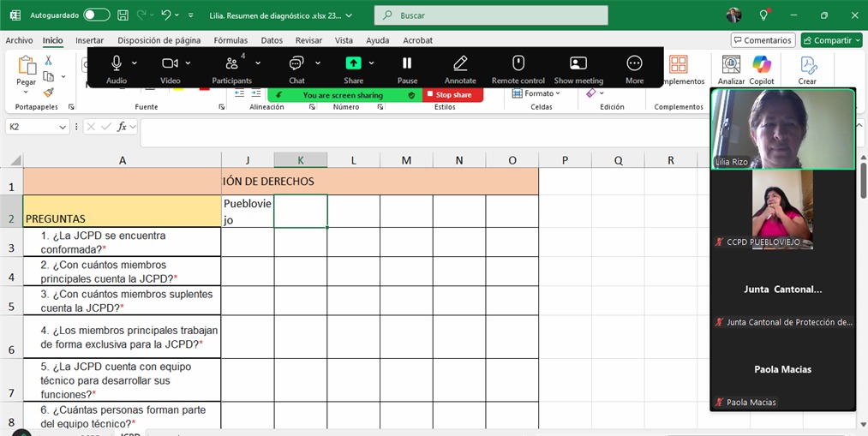Open the Formato cells dropdown
The image size is (868, 436).
tap(536, 93)
